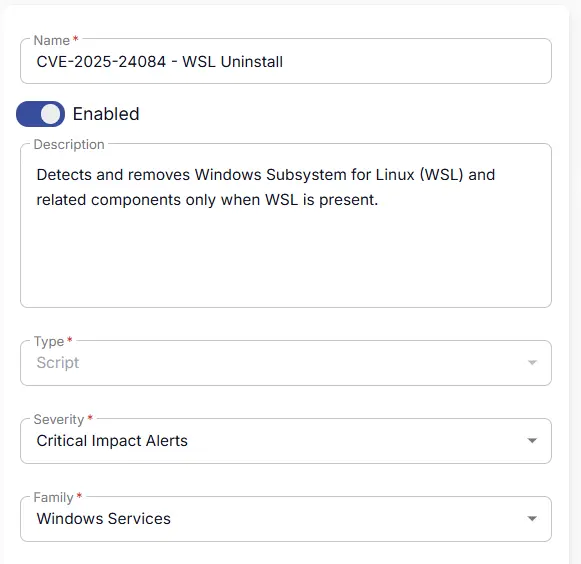The height and width of the screenshot is (564, 581).
Task: Click the Name input field
Action: click(286, 61)
